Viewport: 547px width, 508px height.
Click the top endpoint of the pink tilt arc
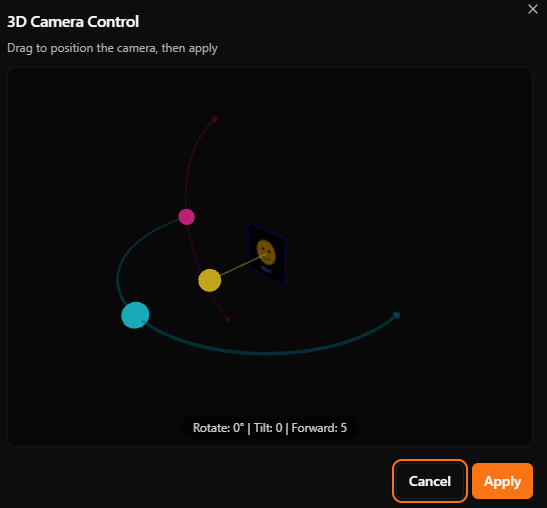click(215, 119)
